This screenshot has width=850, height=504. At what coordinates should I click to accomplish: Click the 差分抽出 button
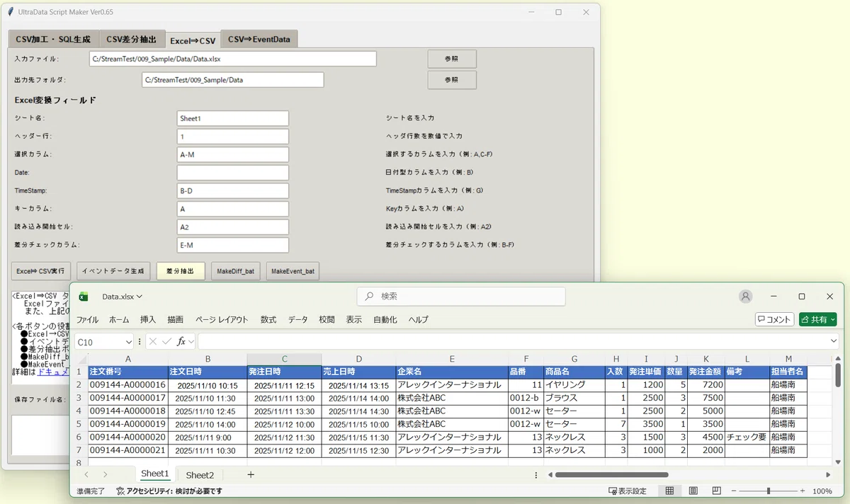[181, 271]
